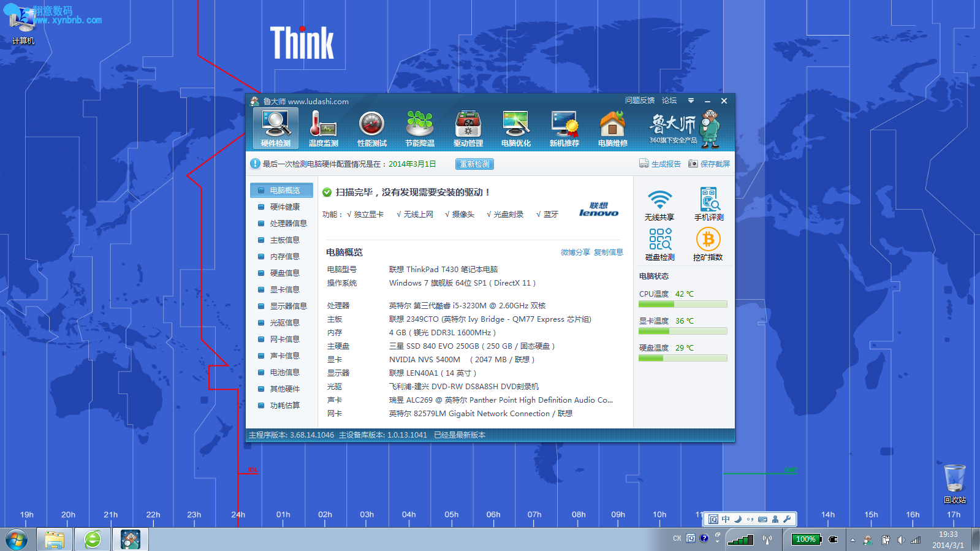This screenshot has width=980, height=551.
Task: Select 处理器信息 in the sidebar
Action: click(x=288, y=224)
